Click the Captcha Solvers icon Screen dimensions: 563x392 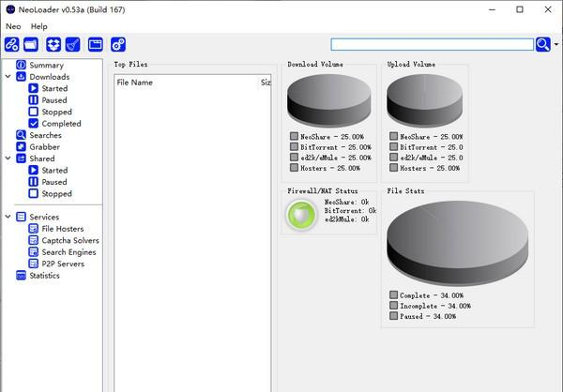34,240
